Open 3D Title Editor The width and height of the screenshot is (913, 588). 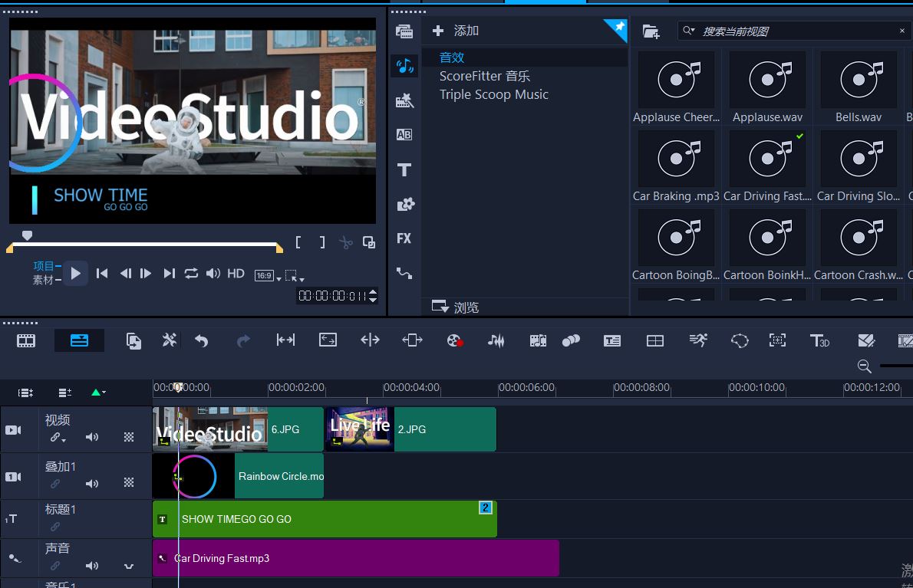[820, 341]
